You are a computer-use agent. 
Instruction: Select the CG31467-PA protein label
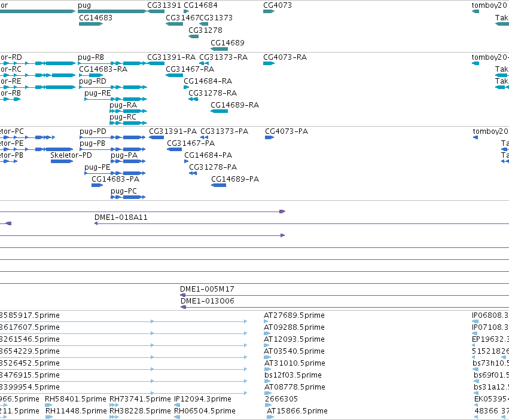191,143
